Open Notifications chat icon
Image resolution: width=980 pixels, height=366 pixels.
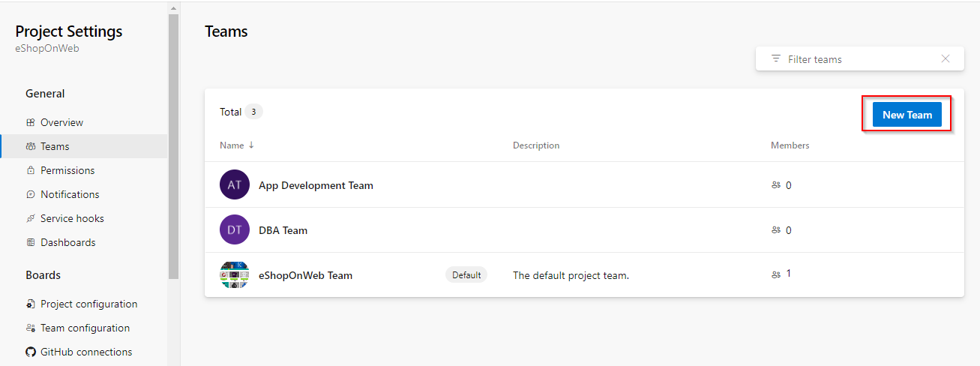[x=31, y=194]
